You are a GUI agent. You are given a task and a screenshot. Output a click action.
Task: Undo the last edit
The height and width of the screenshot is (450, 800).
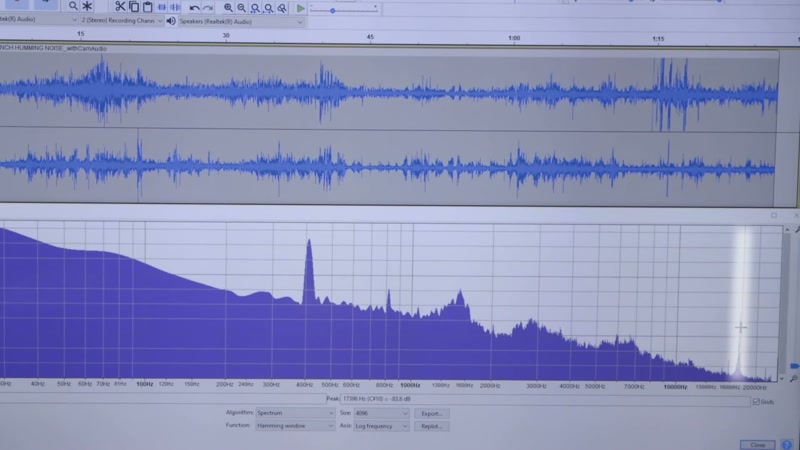click(194, 8)
